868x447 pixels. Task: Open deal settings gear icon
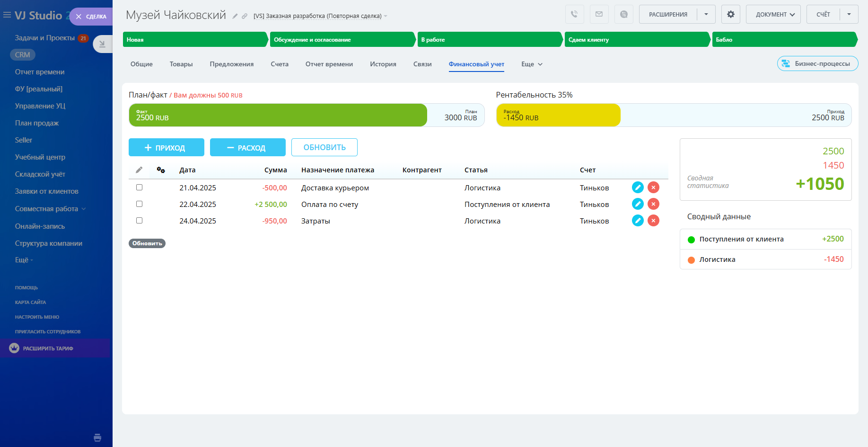point(730,14)
